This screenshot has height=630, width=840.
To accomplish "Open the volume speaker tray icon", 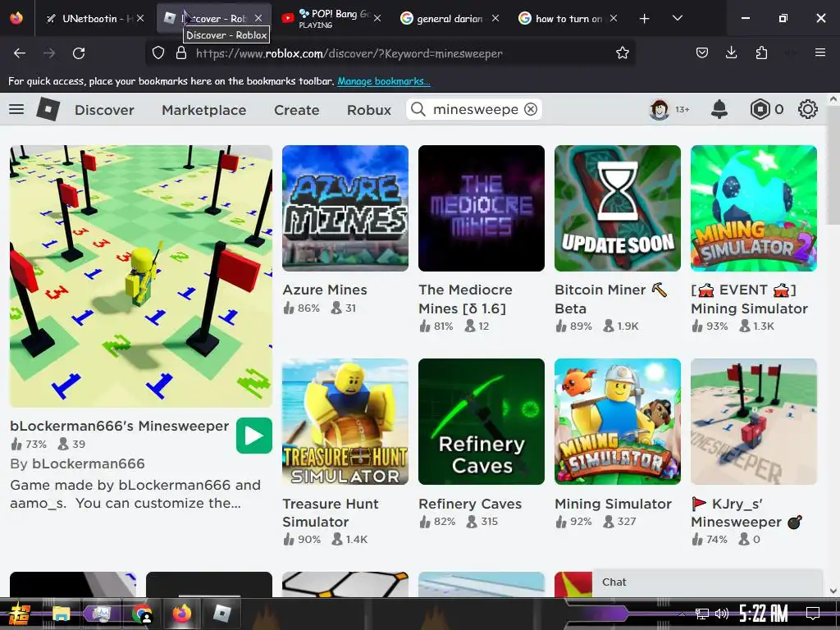I will [x=722, y=614].
